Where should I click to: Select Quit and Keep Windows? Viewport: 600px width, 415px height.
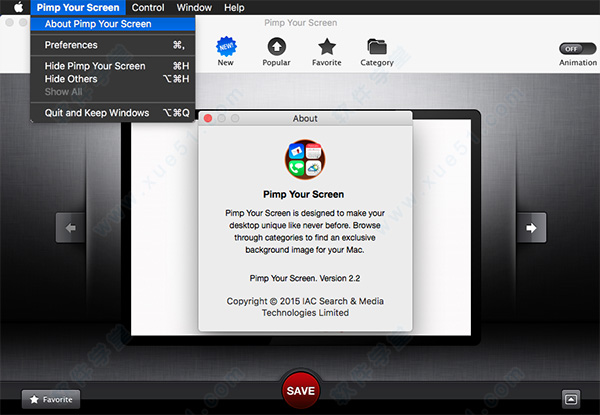click(113, 113)
